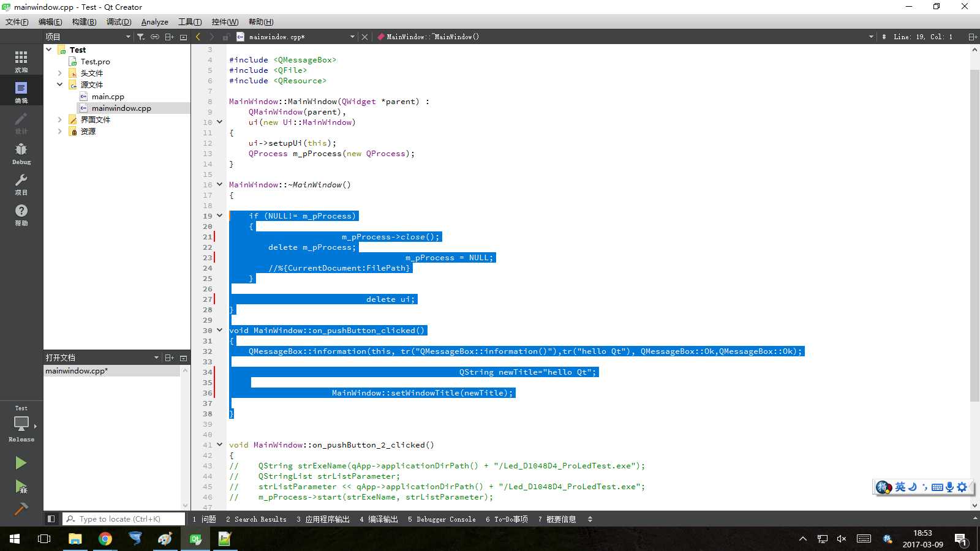The width and height of the screenshot is (980, 551).
Task: Collapse the Test project tree node
Action: click(48, 50)
